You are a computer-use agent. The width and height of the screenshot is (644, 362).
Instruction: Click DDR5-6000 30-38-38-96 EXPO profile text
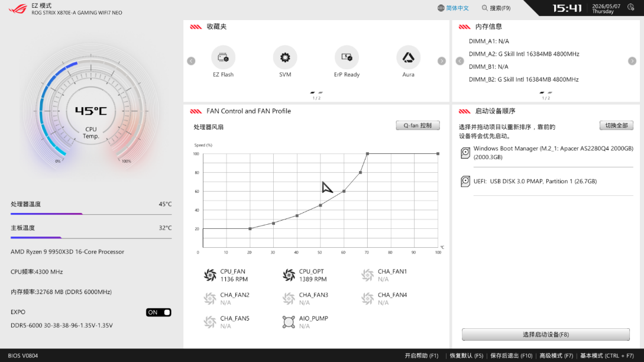pyautogui.click(x=62, y=325)
